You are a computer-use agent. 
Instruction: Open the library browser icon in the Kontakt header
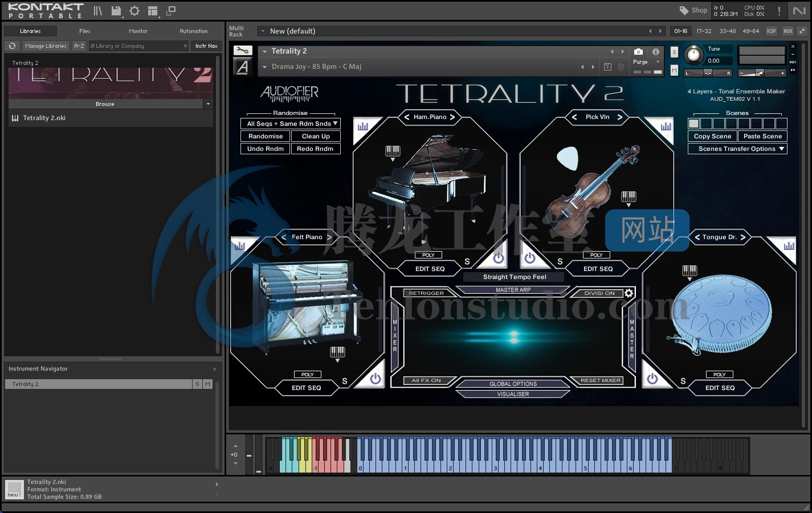pos(97,11)
